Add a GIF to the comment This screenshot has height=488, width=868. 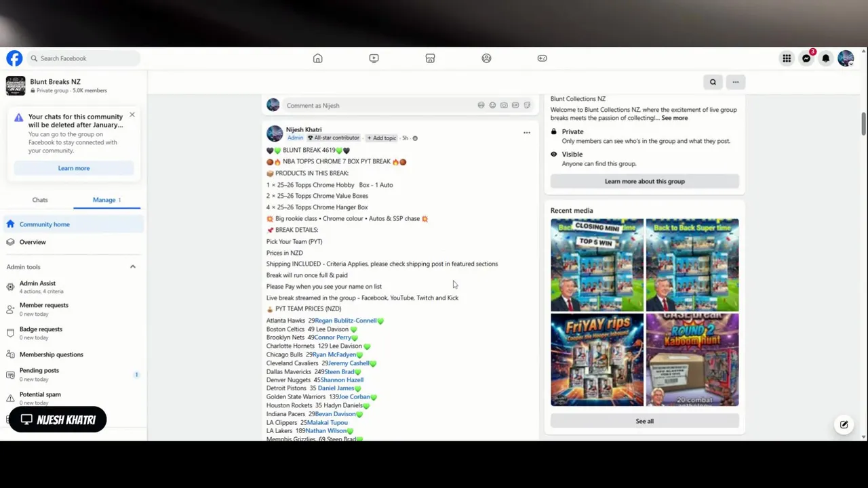point(515,105)
